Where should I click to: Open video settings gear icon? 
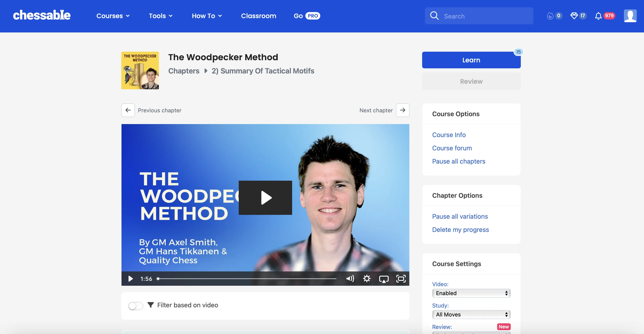pyautogui.click(x=367, y=278)
